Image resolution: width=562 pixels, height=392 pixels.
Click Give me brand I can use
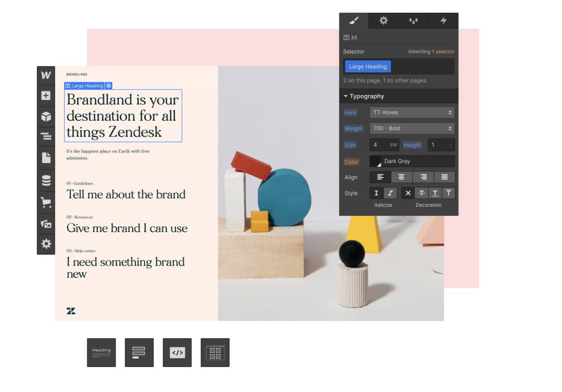point(127,228)
